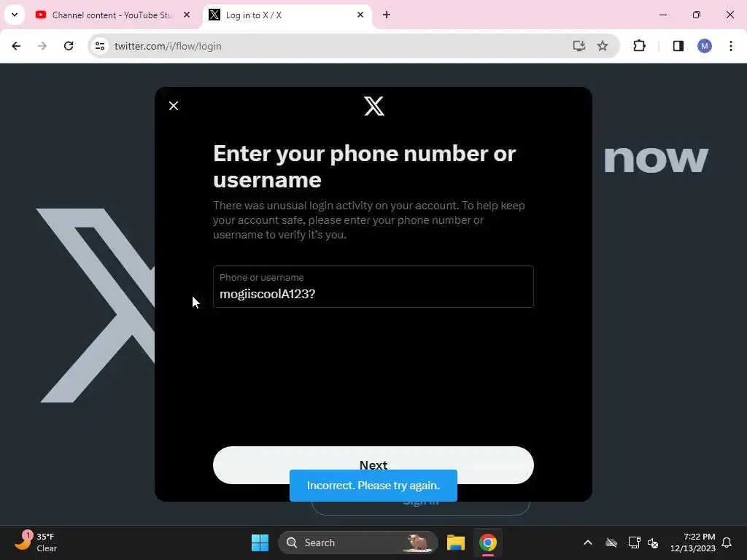Close the X login dialog
Screen dimensions: 747x560
[x=174, y=106]
